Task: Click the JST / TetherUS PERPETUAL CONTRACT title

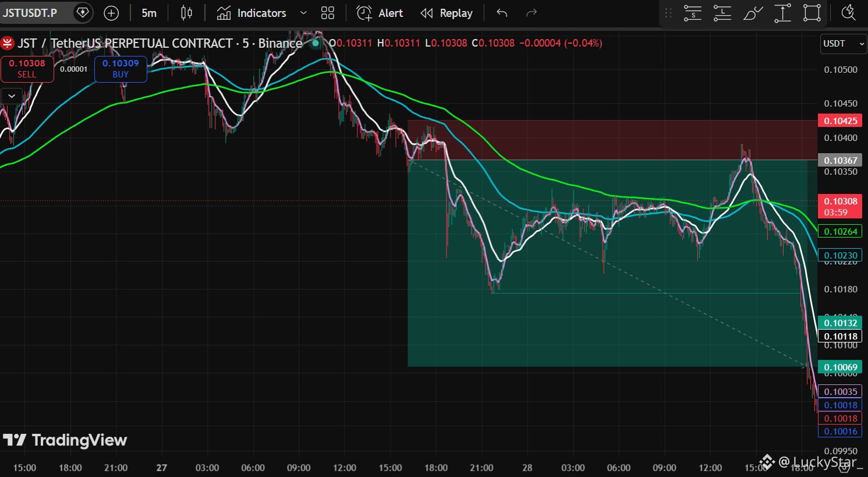Action: pyautogui.click(x=160, y=43)
